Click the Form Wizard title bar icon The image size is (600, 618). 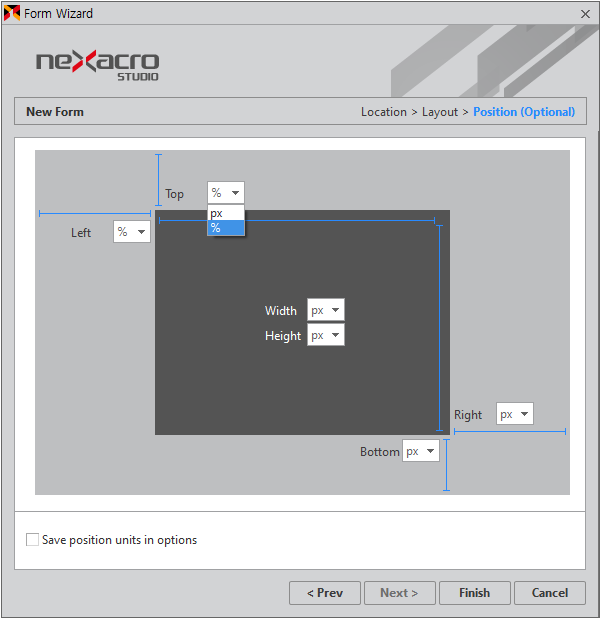tap(12, 13)
